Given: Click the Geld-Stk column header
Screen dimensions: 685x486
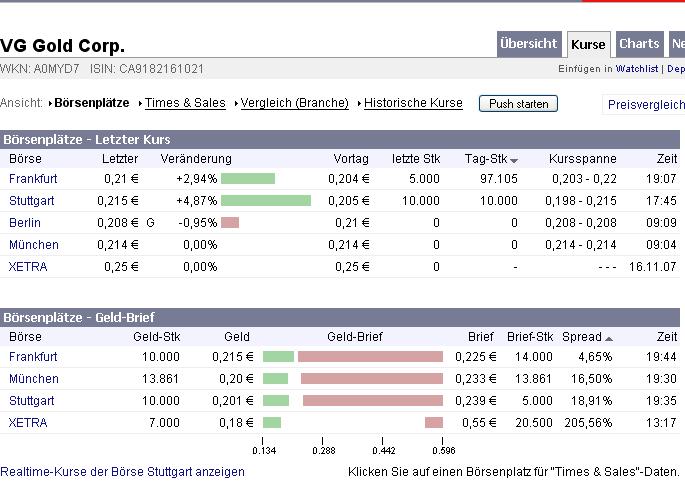Looking at the screenshot, I should point(157,337).
